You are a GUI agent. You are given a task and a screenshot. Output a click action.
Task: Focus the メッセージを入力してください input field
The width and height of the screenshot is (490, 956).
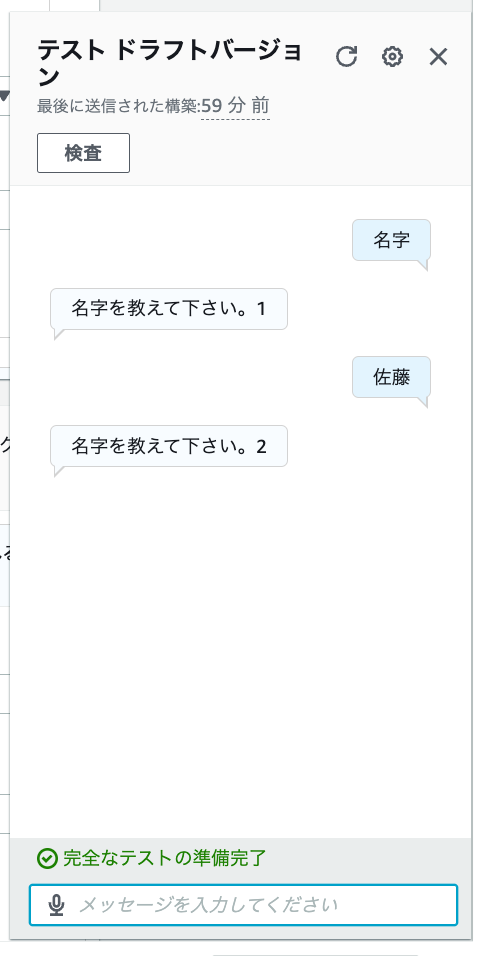[x=243, y=905]
